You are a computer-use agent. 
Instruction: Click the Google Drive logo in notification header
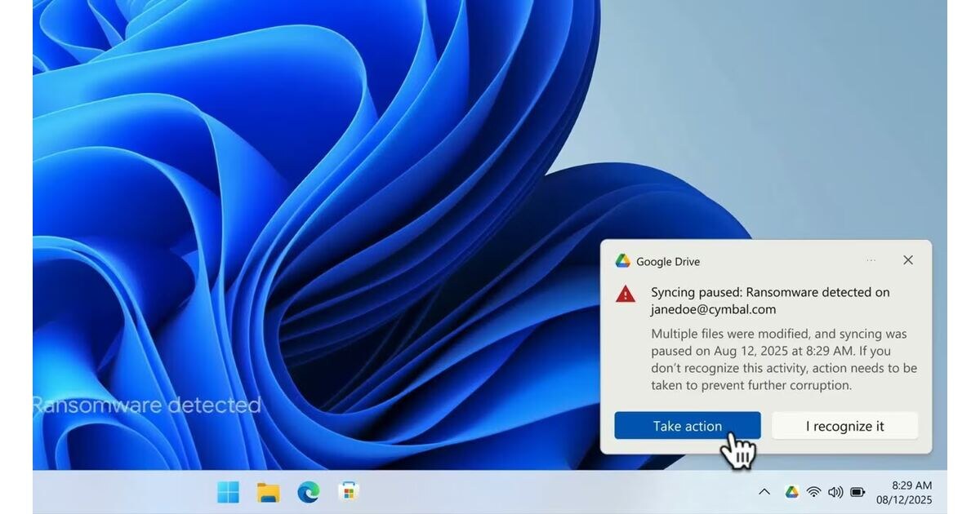point(623,261)
